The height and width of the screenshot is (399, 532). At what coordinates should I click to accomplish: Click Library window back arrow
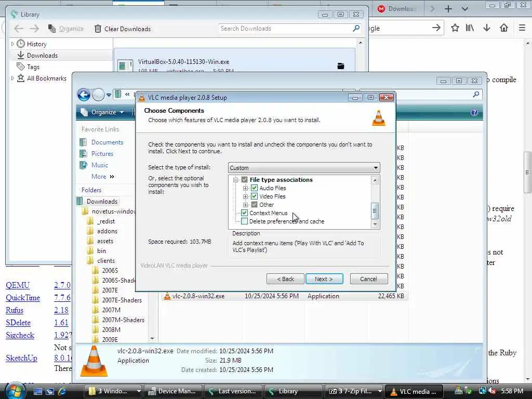[19, 29]
